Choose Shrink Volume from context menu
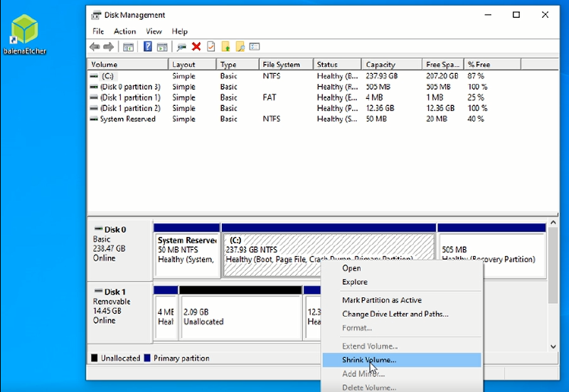Image resolution: width=569 pixels, height=392 pixels. (368, 360)
